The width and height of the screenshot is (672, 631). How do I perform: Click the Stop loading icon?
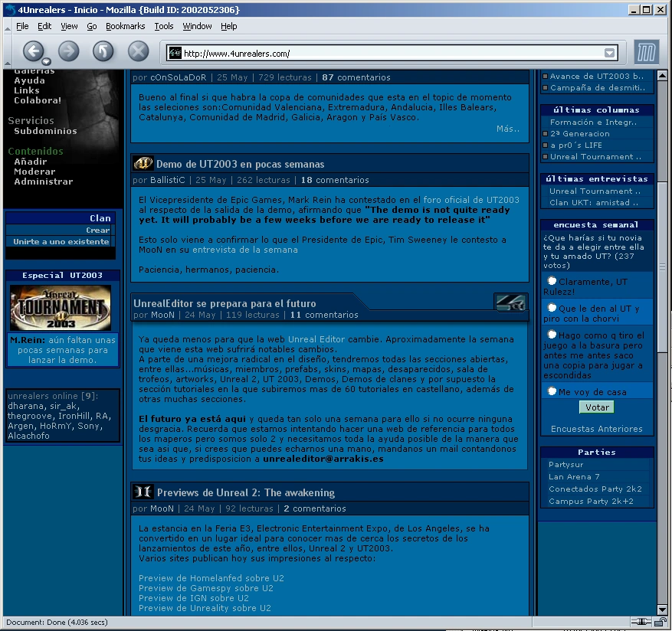tap(137, 51)
